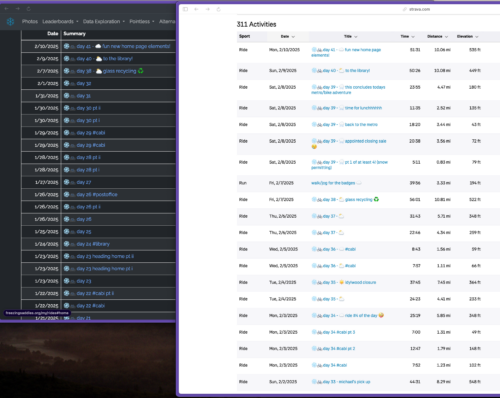Toggle sidebar icon in Strava browser toolbar
The height and width of the screenshot is (398, 500).
point(185,9)
